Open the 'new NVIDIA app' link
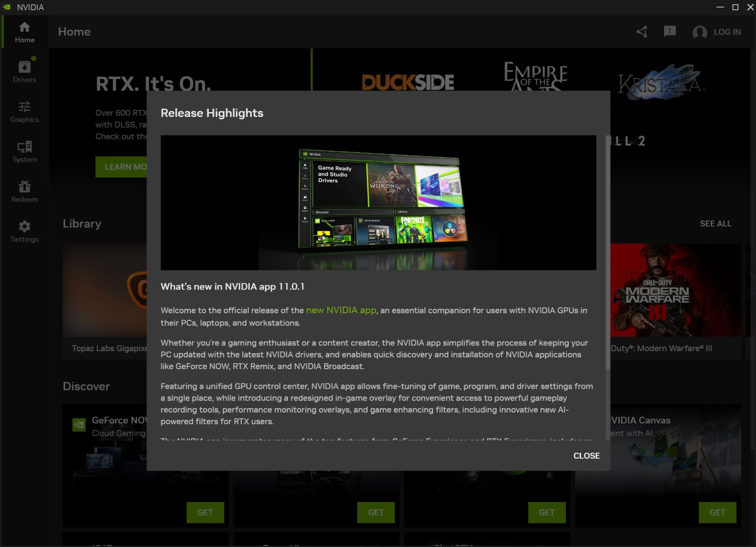Viewport: 756px width, 547px height. click(341, 310)
